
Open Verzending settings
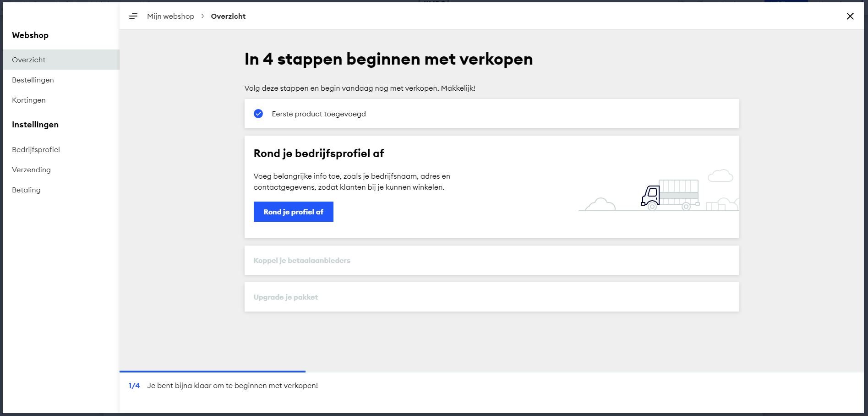[31, 170]
